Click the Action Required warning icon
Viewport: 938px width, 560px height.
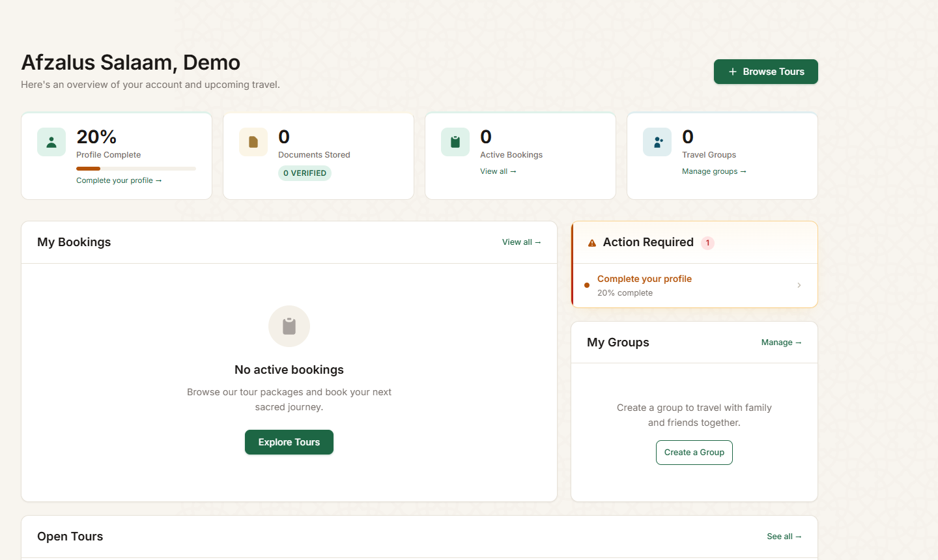pos(592,243)
